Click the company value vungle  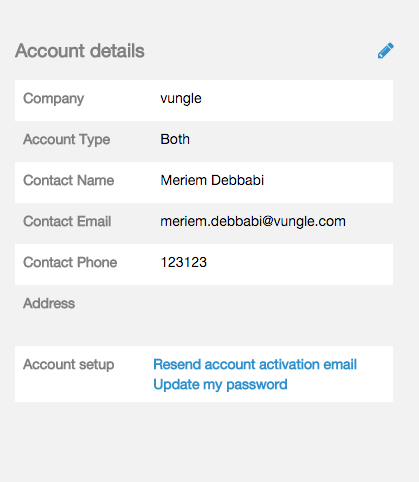click(x=181, y=99)
